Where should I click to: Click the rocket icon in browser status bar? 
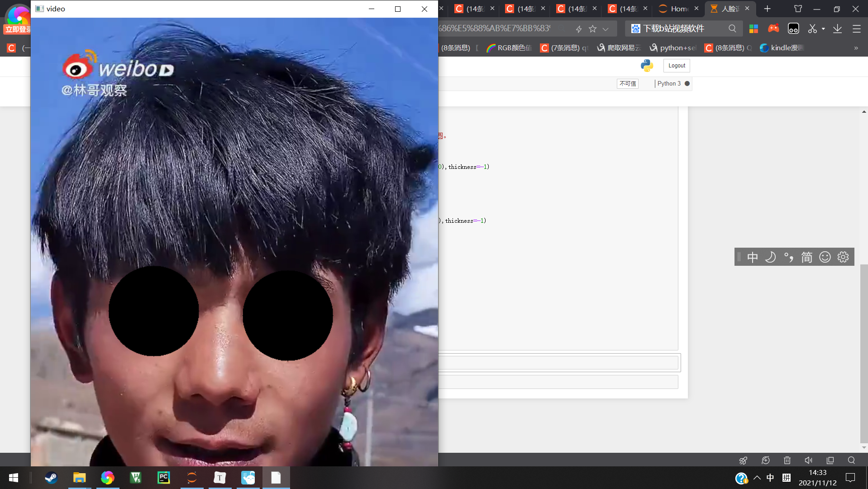tap(743, 460)
